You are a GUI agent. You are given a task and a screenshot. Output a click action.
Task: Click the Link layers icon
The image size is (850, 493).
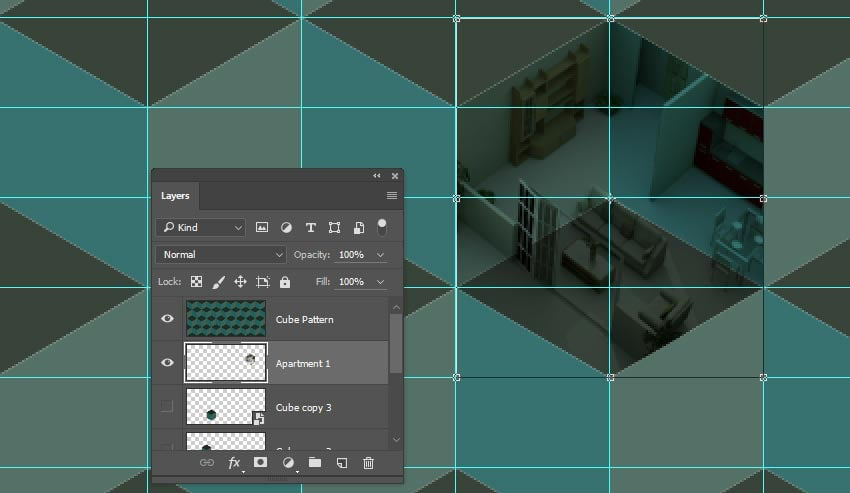pyautogui.click(x=207, y=463)
